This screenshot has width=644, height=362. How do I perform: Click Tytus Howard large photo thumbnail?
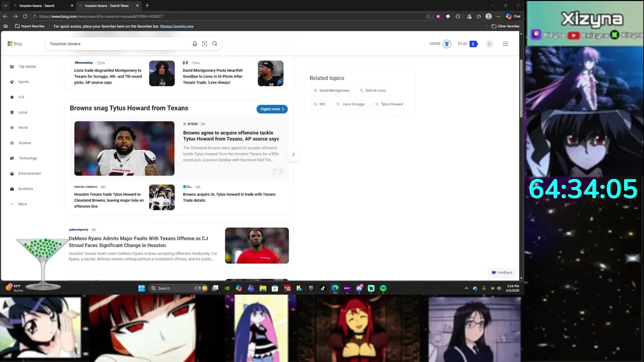point(124,148)
